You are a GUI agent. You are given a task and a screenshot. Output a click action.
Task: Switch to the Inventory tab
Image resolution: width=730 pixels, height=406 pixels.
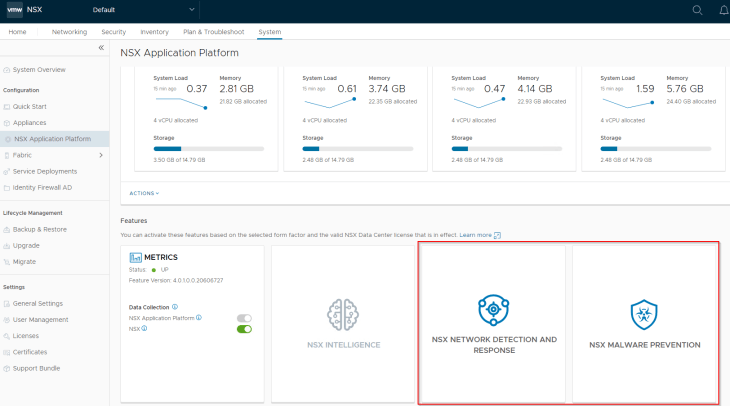[x=155, y=32]
